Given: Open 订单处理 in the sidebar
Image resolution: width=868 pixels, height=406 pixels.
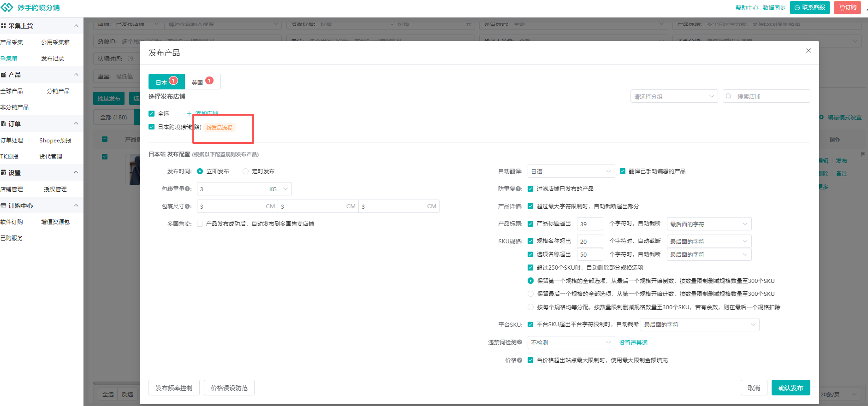Looking at the screenshot, I should click(12, 141).
